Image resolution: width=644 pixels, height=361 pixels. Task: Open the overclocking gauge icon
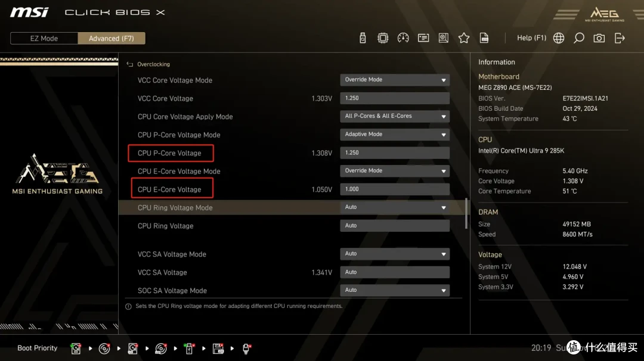(x=403, y=38)
